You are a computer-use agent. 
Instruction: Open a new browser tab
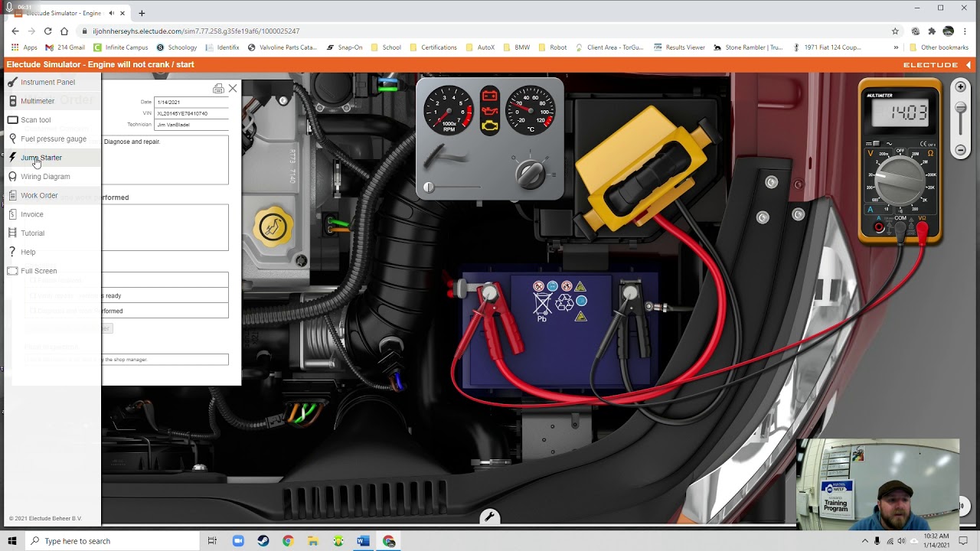click(x=142, y=13)
